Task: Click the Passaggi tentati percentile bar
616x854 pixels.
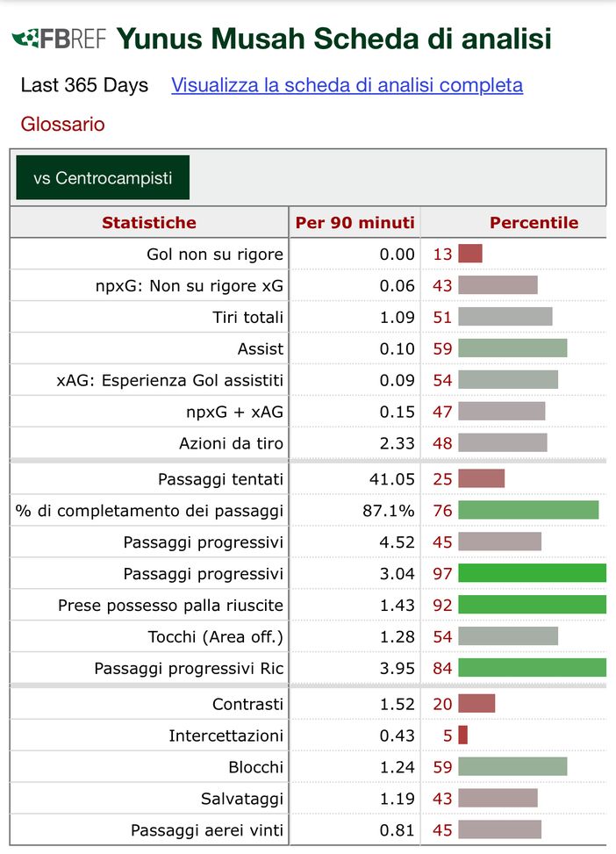Action: [481, 478]
